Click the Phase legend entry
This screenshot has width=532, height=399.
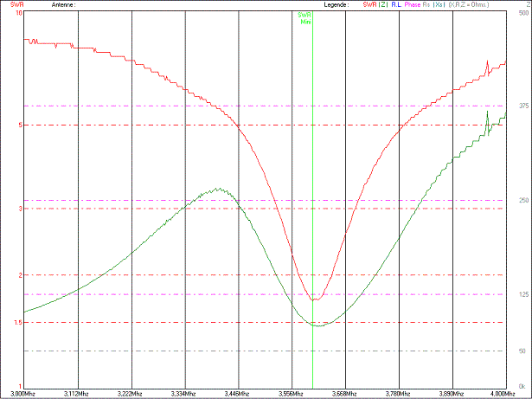[x=412, y=4]
